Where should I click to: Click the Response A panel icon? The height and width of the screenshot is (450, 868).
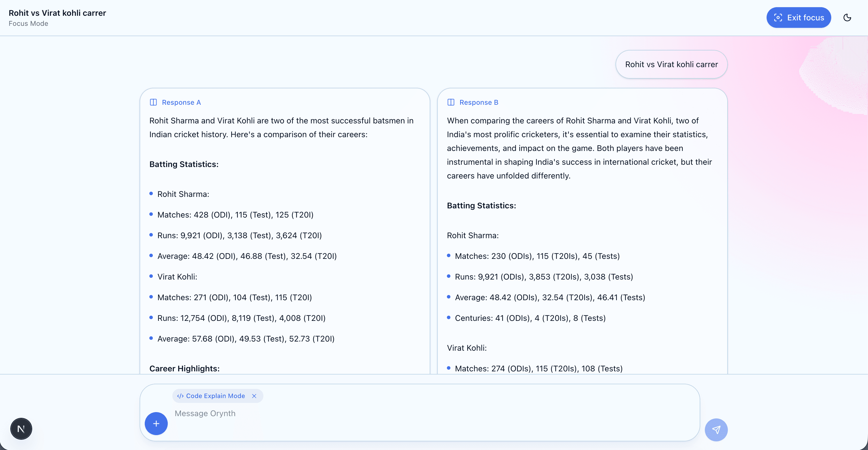(153, 102)
